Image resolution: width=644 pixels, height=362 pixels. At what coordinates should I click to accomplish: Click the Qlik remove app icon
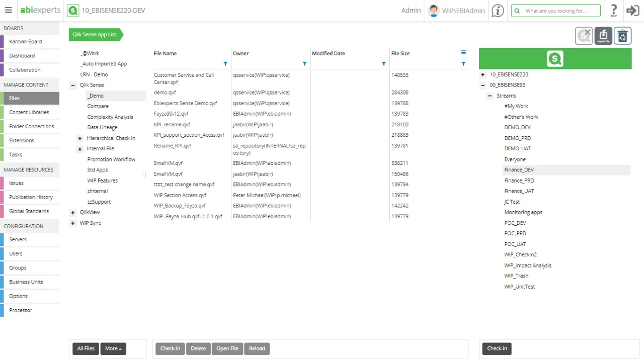tap(584, 36)
